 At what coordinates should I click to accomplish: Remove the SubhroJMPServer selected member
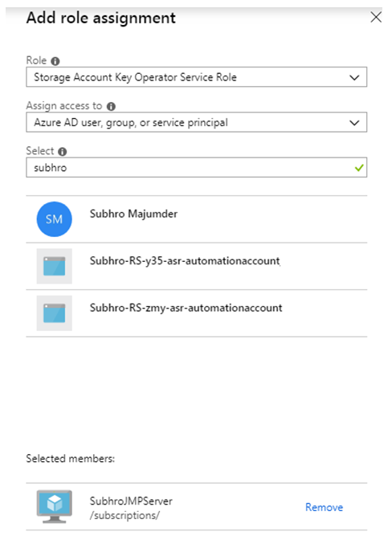point(324,507)
